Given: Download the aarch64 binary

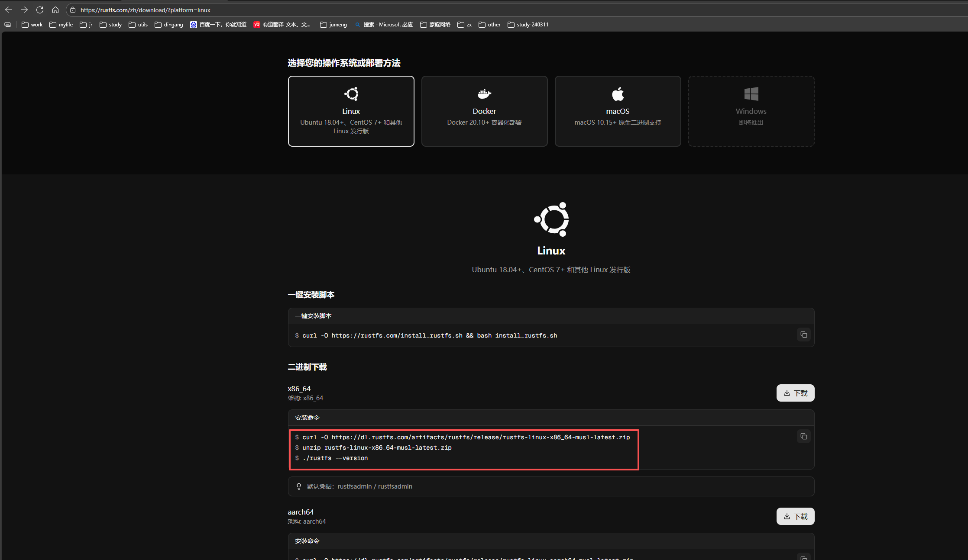Looking at the screenshot, I should 795,516.
